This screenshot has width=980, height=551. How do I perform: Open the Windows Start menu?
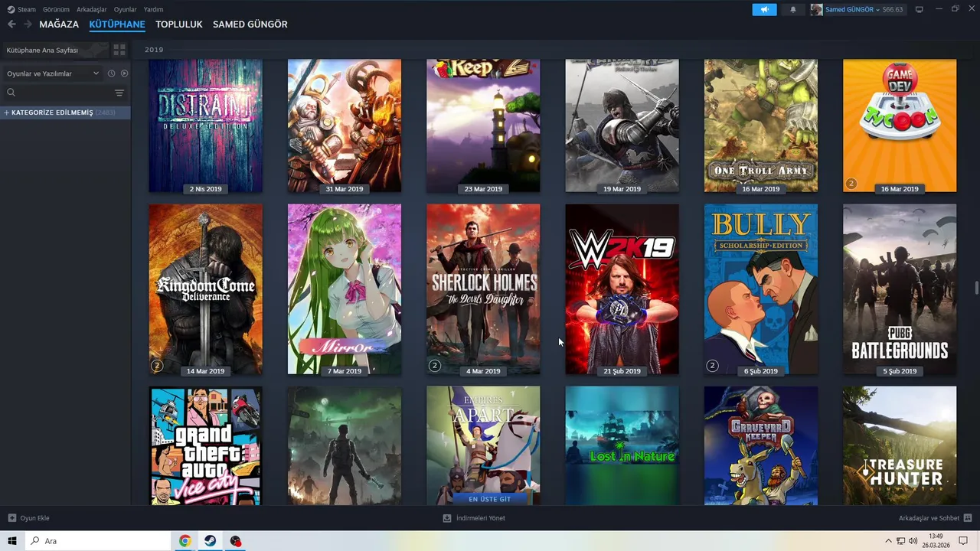click(x=12, y=541)
